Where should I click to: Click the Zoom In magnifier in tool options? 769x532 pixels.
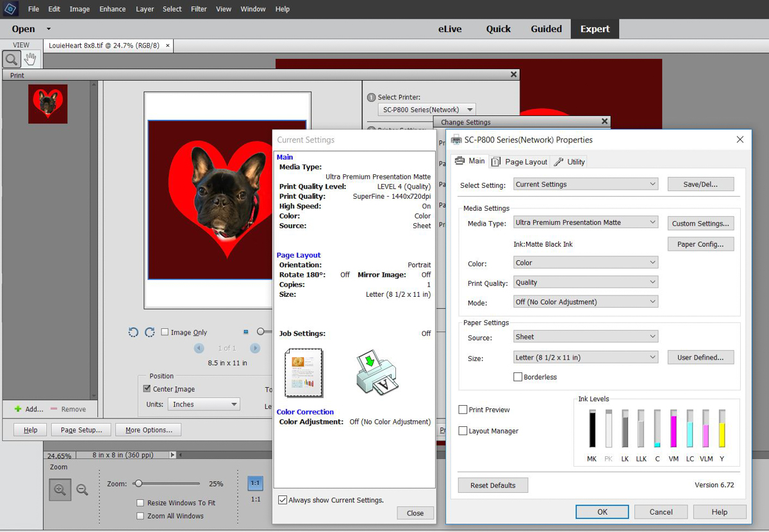[x=60, y=490]
